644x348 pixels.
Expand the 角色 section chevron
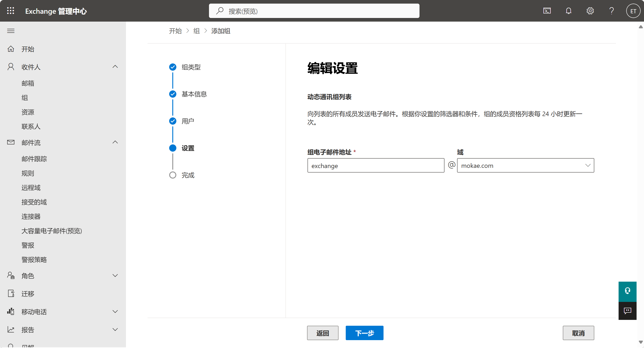tap(115, 276)
